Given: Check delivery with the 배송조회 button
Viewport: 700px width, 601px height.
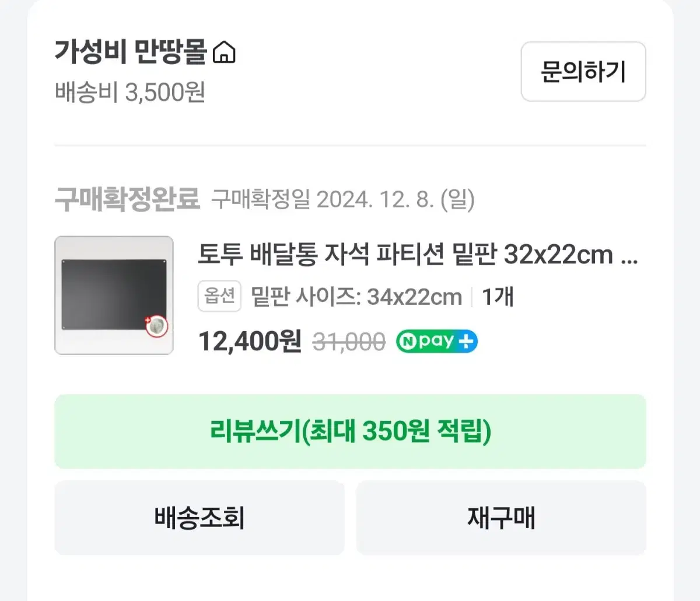Looking at the screenshot, I should [199, 518].
